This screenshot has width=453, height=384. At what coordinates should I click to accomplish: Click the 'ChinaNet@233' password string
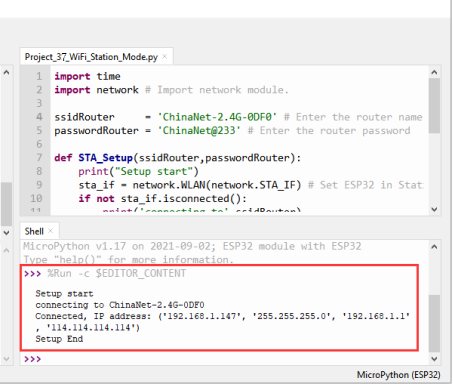[x=199, y=131]
